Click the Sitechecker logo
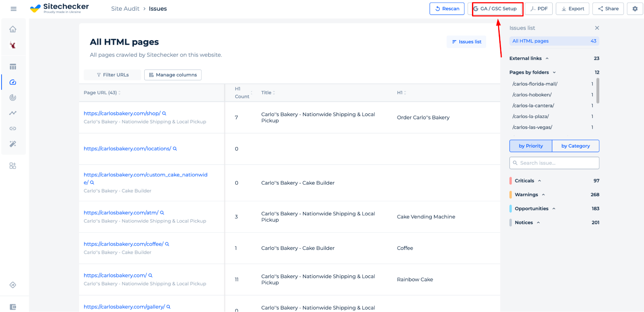The width and height of the screenshot is (644, 312). [x=59, y=8]
